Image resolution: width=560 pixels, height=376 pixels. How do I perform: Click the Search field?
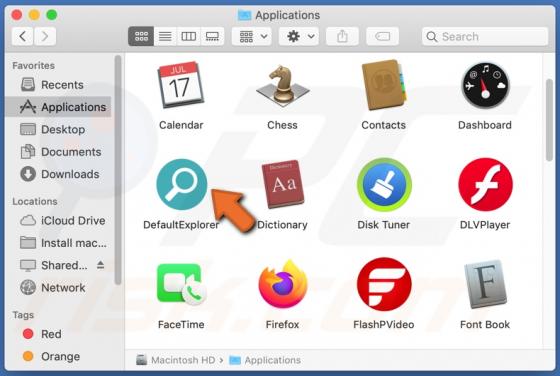click(485, 36)
